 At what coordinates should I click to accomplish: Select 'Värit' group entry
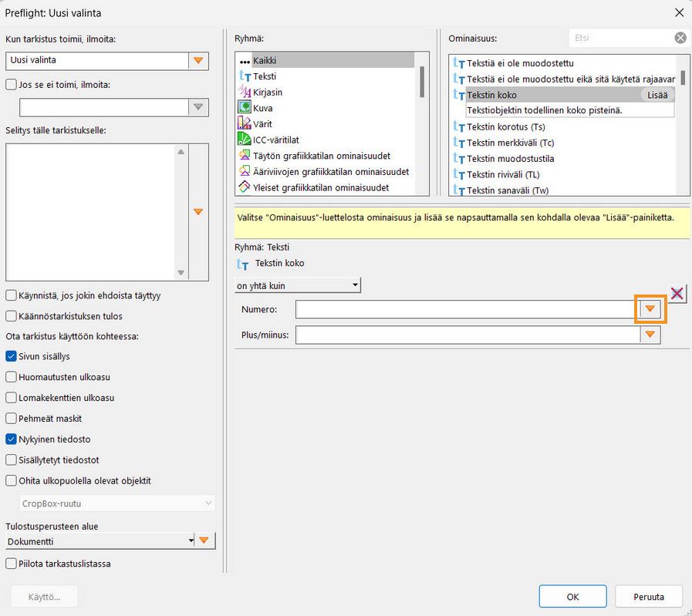click(262, 124)
